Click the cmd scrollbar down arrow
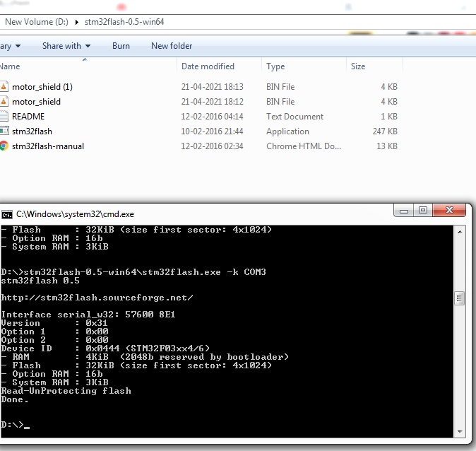This screenshot has width=476, height=451. tap(460, 431)
